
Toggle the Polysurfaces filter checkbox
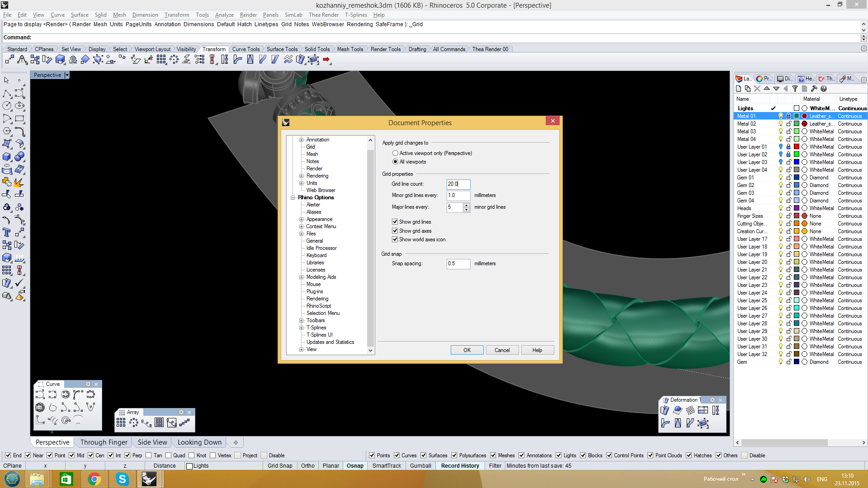[x=454, y=455]
